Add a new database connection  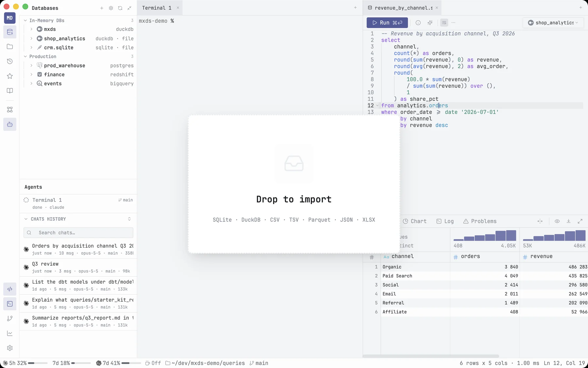coord(102,8)
